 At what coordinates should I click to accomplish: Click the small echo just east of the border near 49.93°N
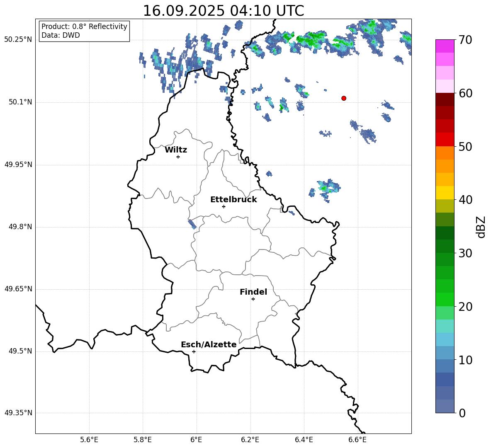tap(269, 174)
